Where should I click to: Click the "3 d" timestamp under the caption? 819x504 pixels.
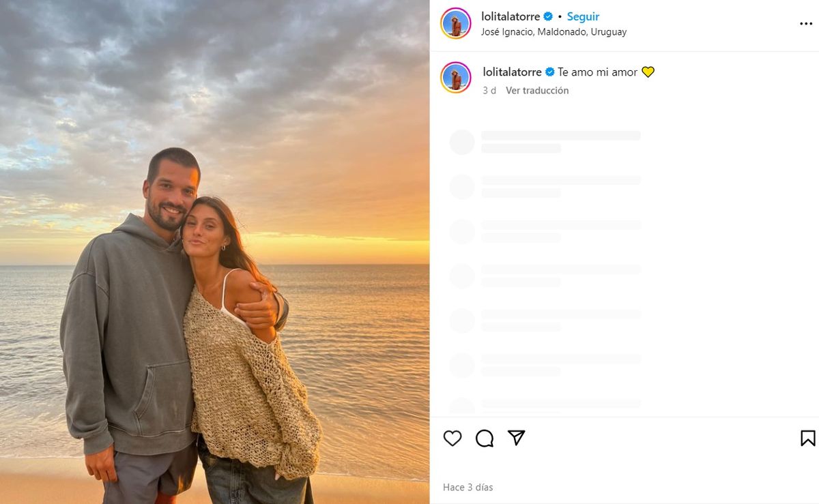click(x=489, y=90)
